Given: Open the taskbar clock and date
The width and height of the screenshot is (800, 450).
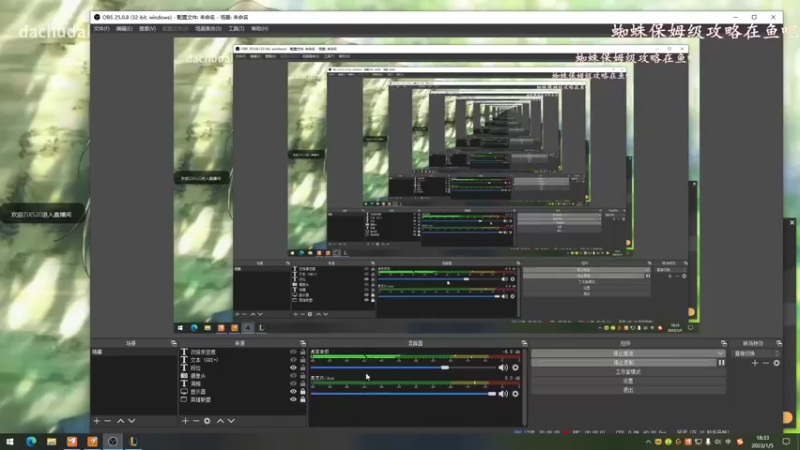Looking at the screenshot, I should pyautogui.click(x=763, y=442).
